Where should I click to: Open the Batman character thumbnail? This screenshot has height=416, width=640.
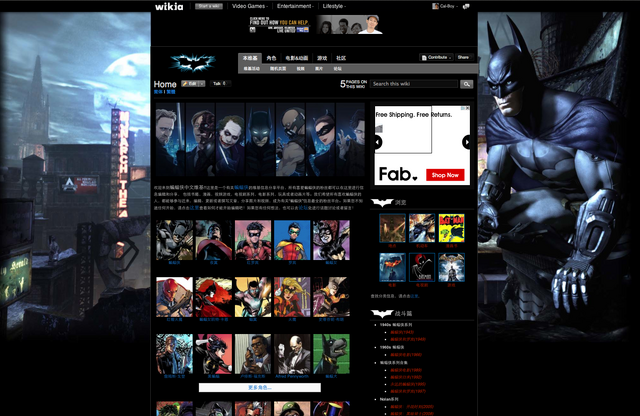coord(174,240)
